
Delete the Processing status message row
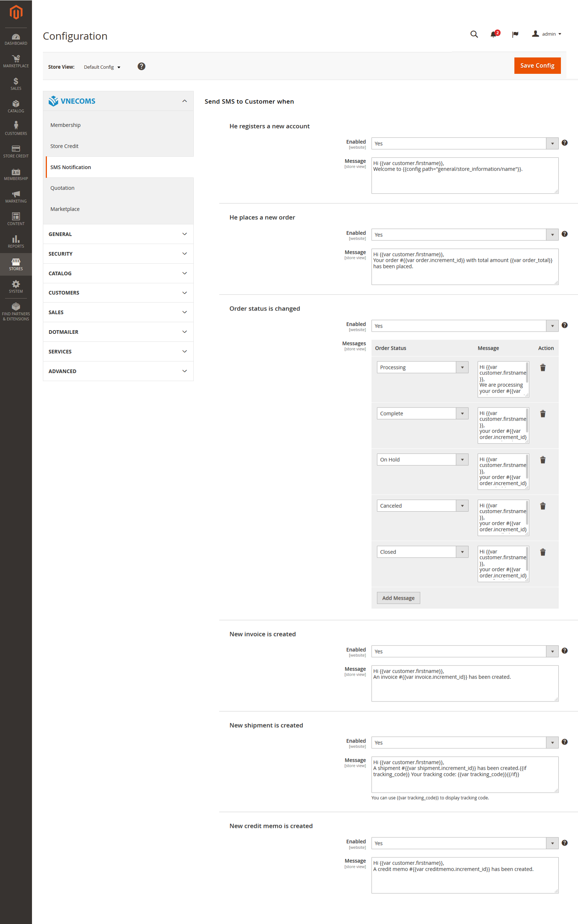pos(542,368)
